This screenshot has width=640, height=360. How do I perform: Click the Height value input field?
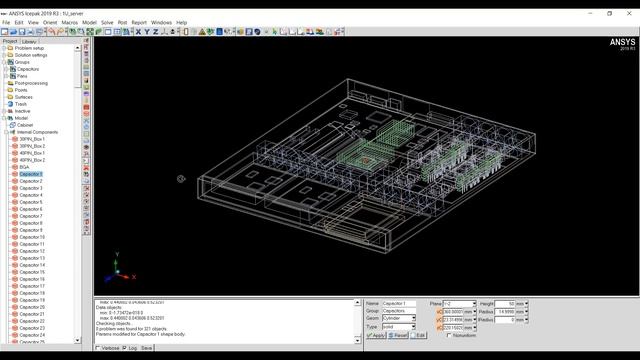click(505, 304)
